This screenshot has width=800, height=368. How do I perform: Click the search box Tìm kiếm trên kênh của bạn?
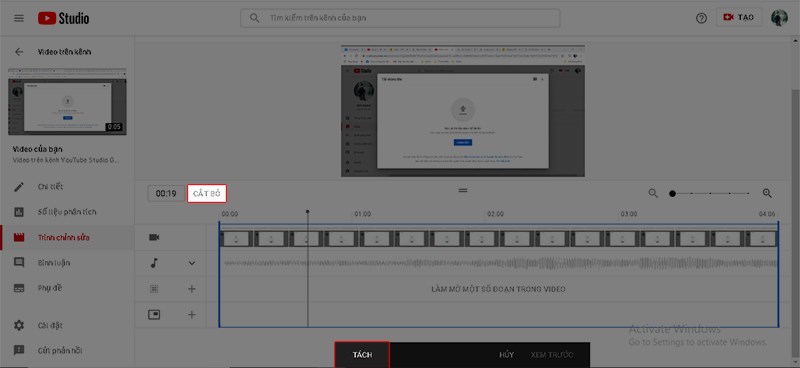coord(400,18)
